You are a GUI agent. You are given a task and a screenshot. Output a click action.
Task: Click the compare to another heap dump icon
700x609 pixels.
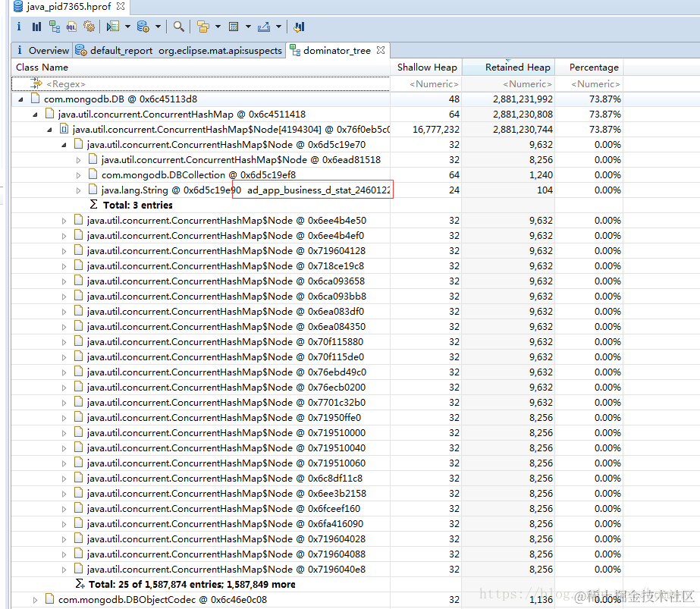[x=299, y=27]
